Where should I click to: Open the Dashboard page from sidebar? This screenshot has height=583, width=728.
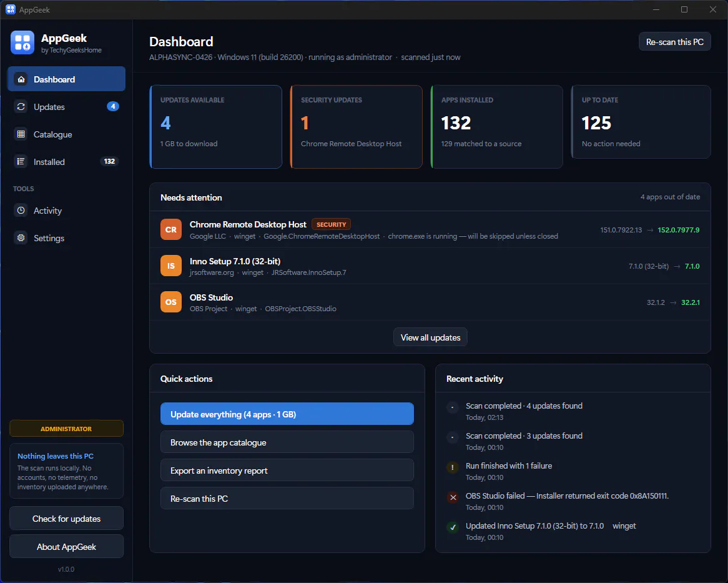click(66, 79)
